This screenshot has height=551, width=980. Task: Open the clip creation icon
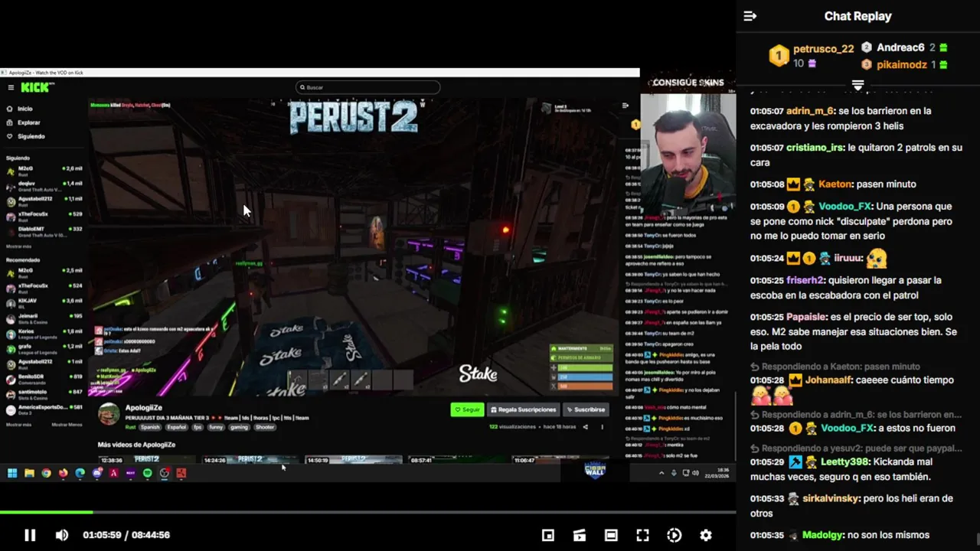click(580, 535)
